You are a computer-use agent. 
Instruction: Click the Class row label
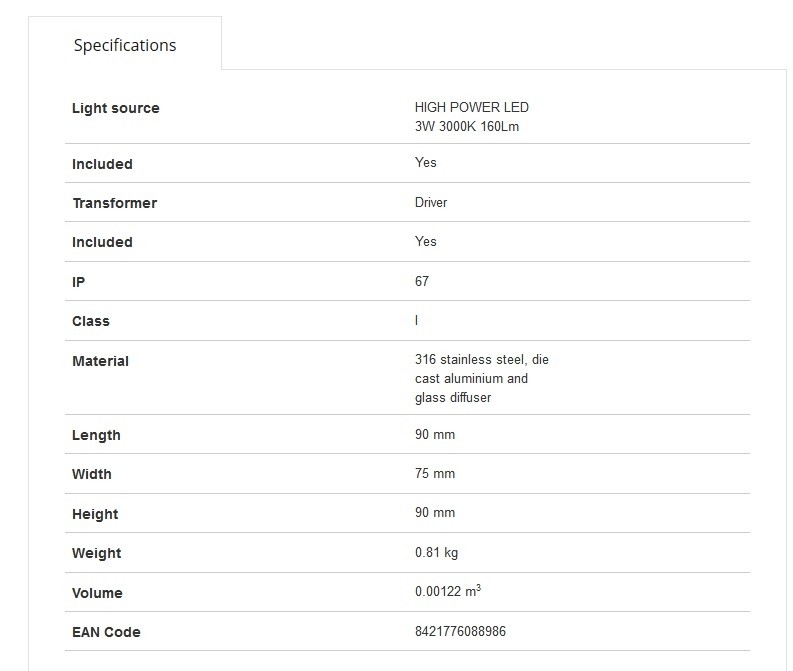click(x=91, y=321)
